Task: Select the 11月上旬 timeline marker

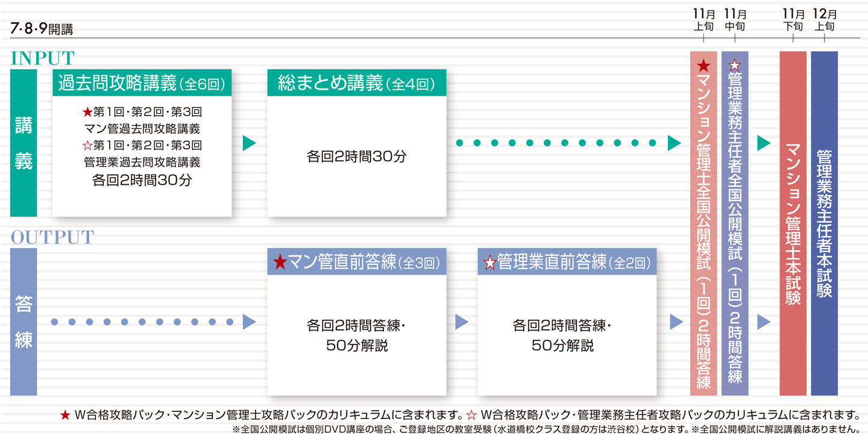Action: 703,20
